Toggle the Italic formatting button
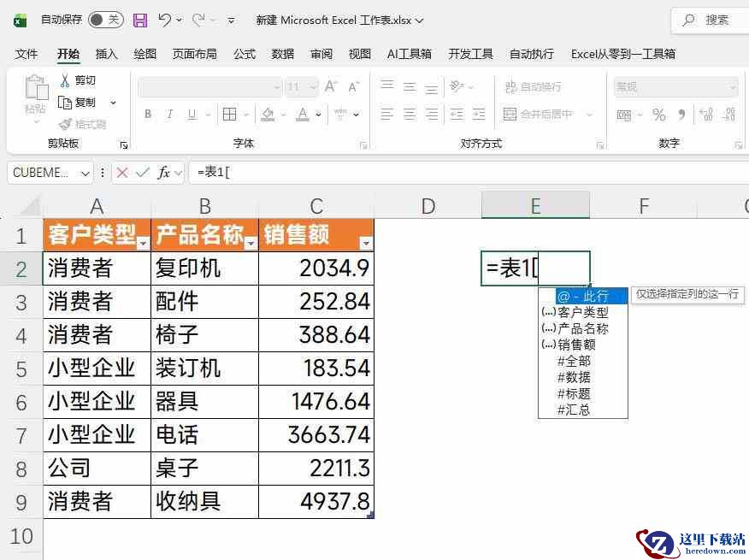Viewport: 749px width, 560px height. click(x=169, y=115)
